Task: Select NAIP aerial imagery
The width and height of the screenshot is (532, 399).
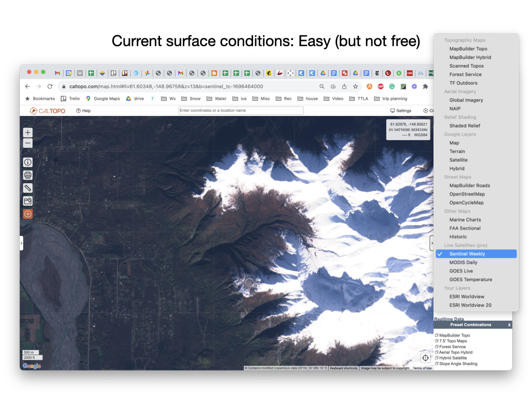Action: pos(455,109)
